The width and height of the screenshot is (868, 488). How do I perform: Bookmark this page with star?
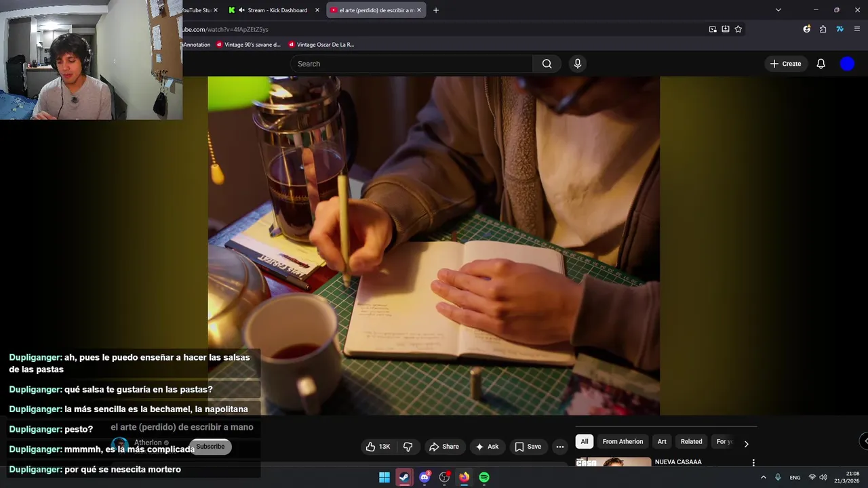click(x=738, y=29)
